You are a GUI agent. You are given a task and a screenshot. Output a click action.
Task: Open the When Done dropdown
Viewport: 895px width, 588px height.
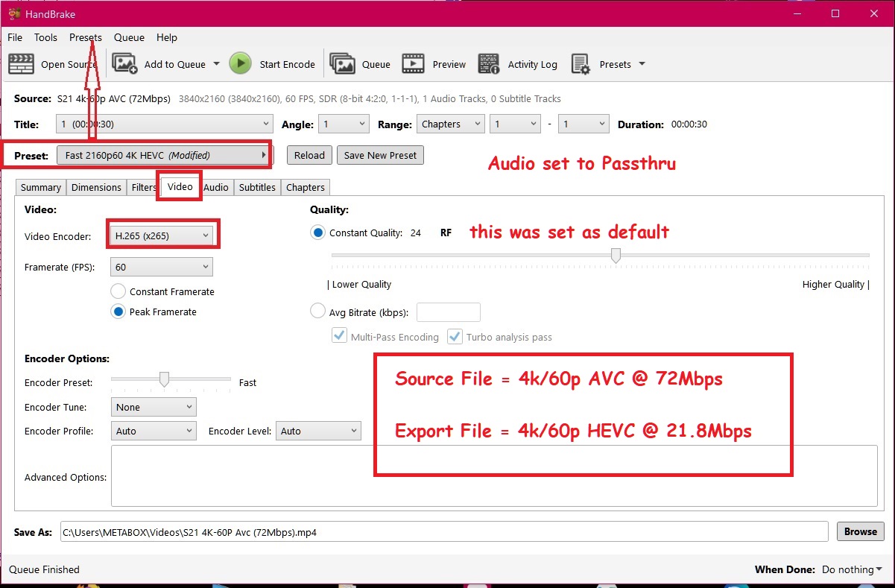pyautogui.click(x=852, y=569)
